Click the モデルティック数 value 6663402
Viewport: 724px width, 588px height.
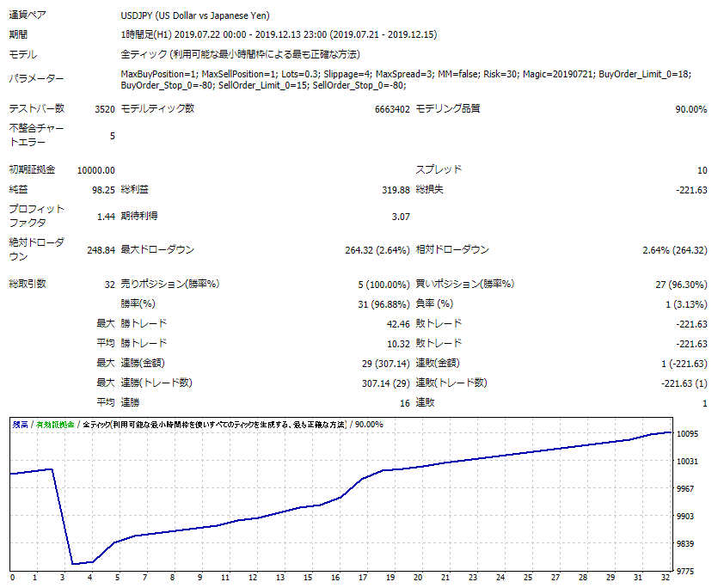(392, 109)
